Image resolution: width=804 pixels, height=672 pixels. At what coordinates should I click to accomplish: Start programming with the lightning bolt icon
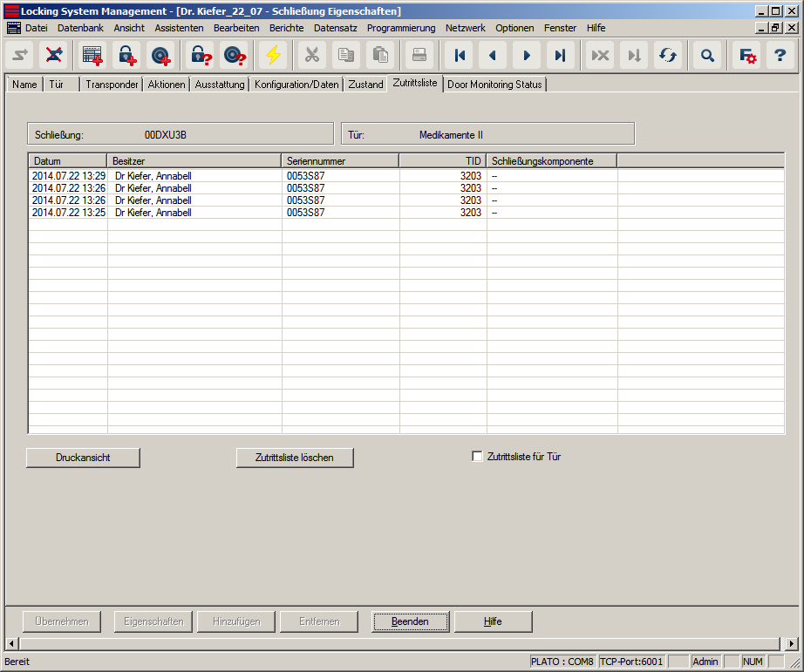272,55
